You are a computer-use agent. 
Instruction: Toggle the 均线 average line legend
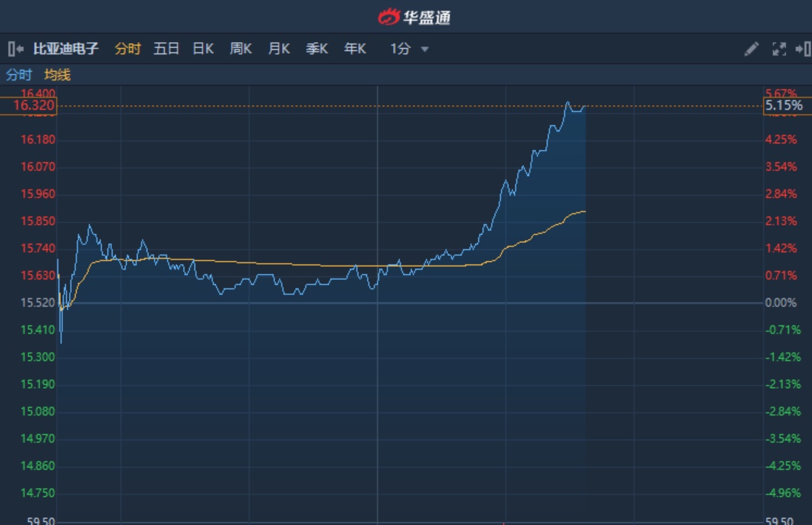57,75
